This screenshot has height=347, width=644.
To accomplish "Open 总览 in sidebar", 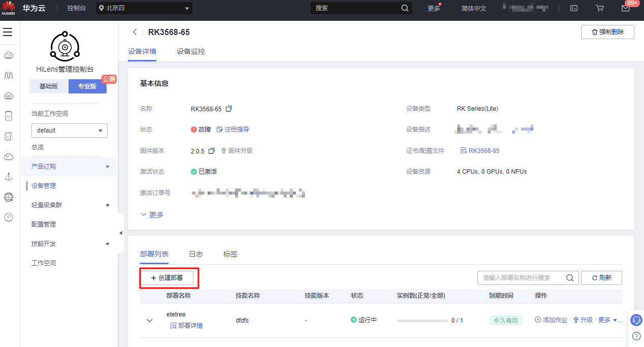I will [x=38, y=147].
